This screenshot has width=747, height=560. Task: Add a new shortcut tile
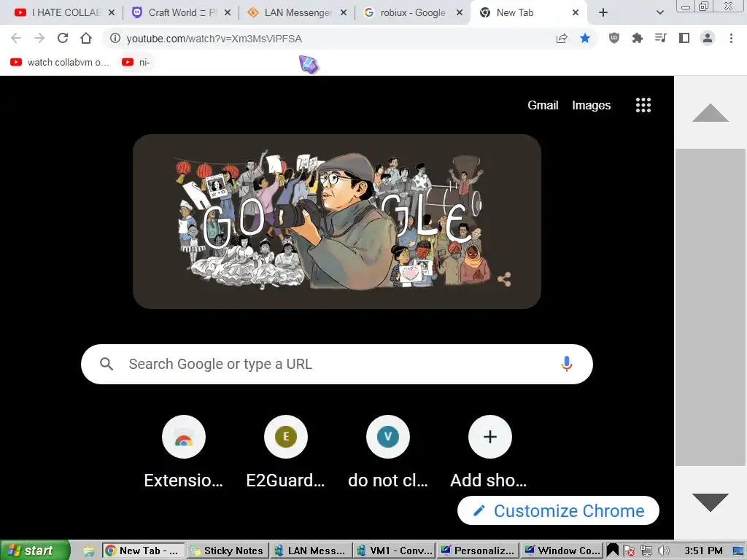[489, 452]
